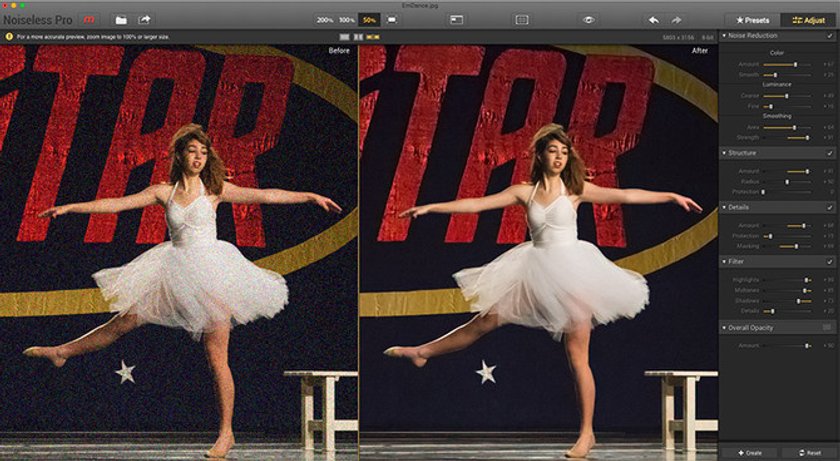
Task: Click the undo arrow icon
Action: tap(654, 20)
